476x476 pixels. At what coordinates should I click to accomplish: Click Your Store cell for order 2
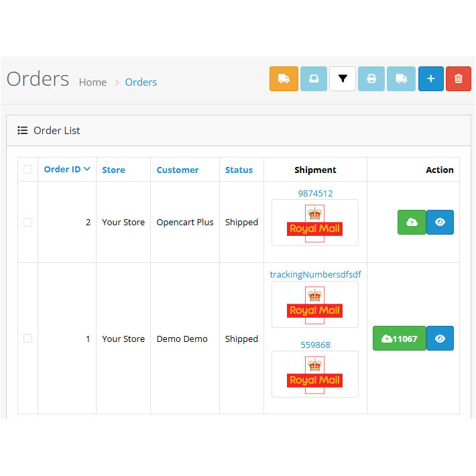123,222
